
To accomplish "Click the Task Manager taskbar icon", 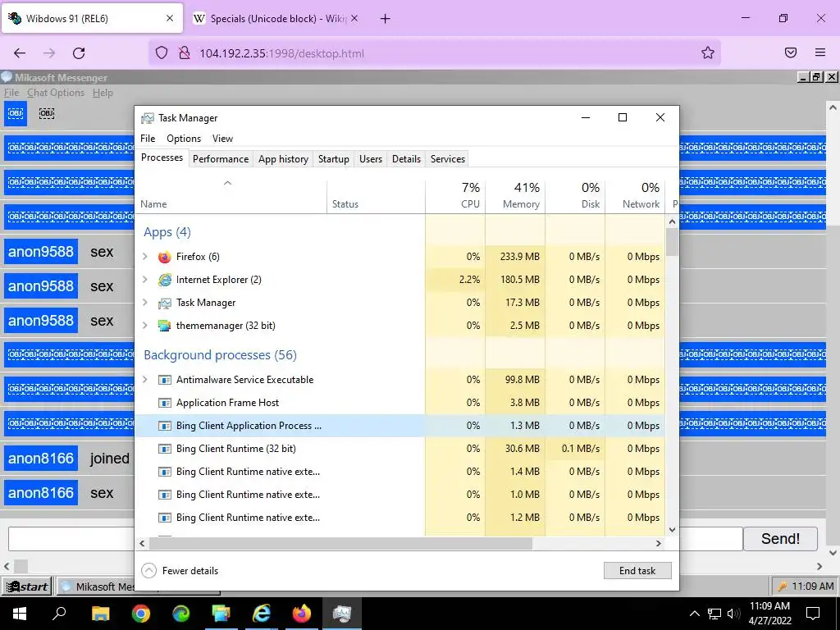I will (x=342, y=614).
